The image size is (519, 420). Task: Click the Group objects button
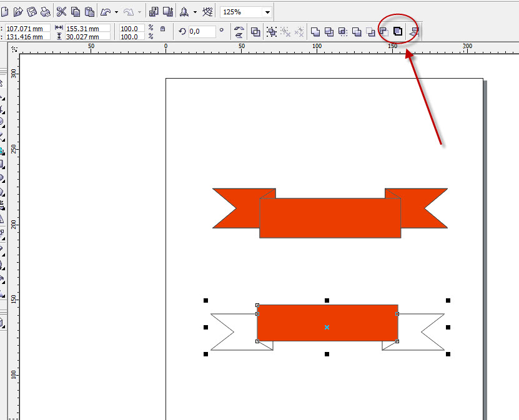click(x=272, y=31)
